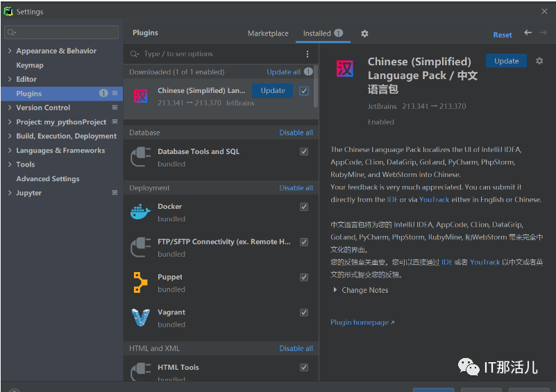556x392 pixels.
Task: Click the project-level icon beside Version Control
Action: point(115,108)
